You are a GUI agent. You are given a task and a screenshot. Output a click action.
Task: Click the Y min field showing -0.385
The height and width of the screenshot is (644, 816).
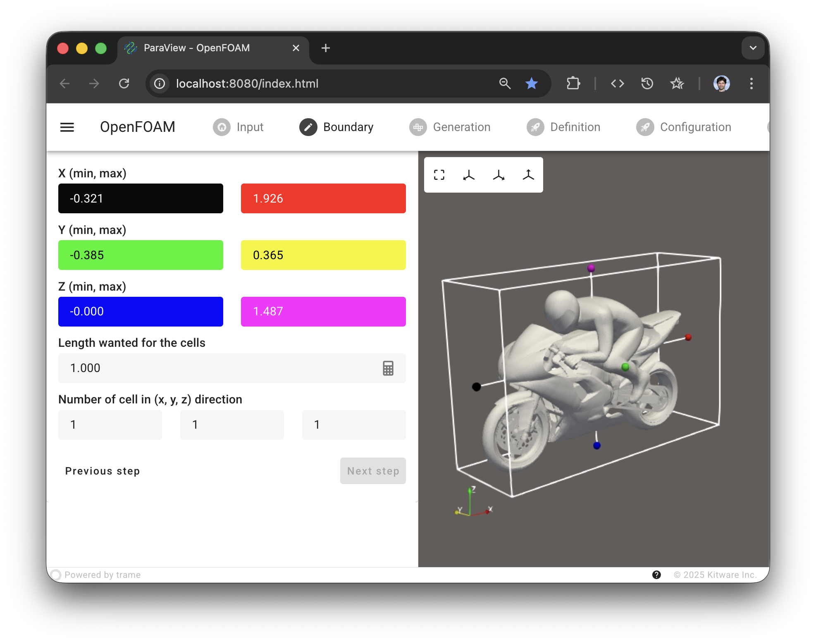point(141,255)
